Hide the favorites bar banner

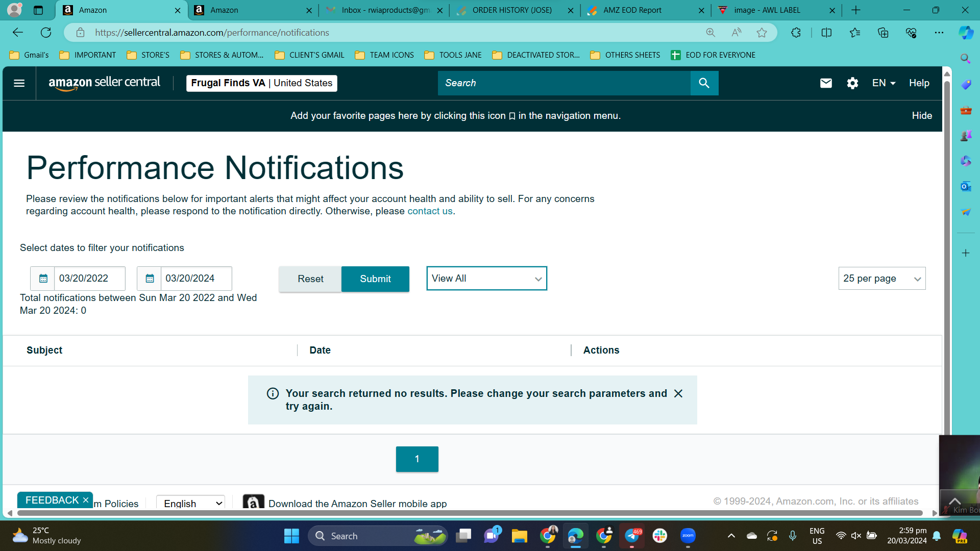(x=922, y=116)
